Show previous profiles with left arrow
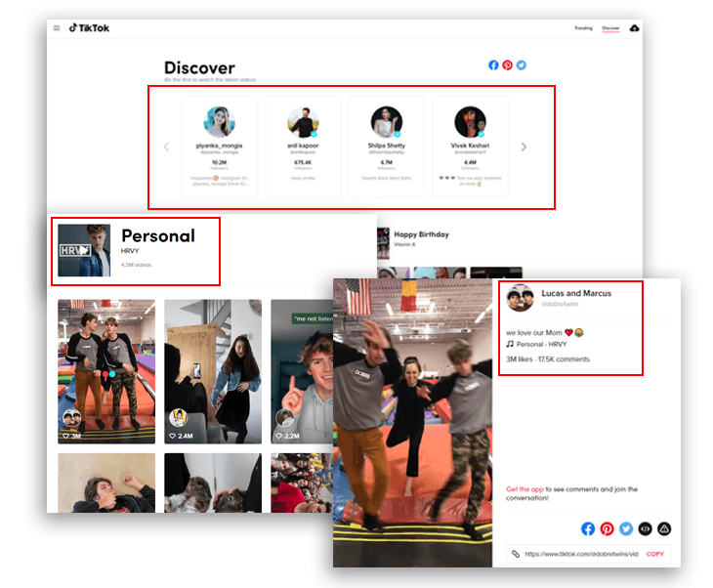The image size is (713, 588). point(166,147)
